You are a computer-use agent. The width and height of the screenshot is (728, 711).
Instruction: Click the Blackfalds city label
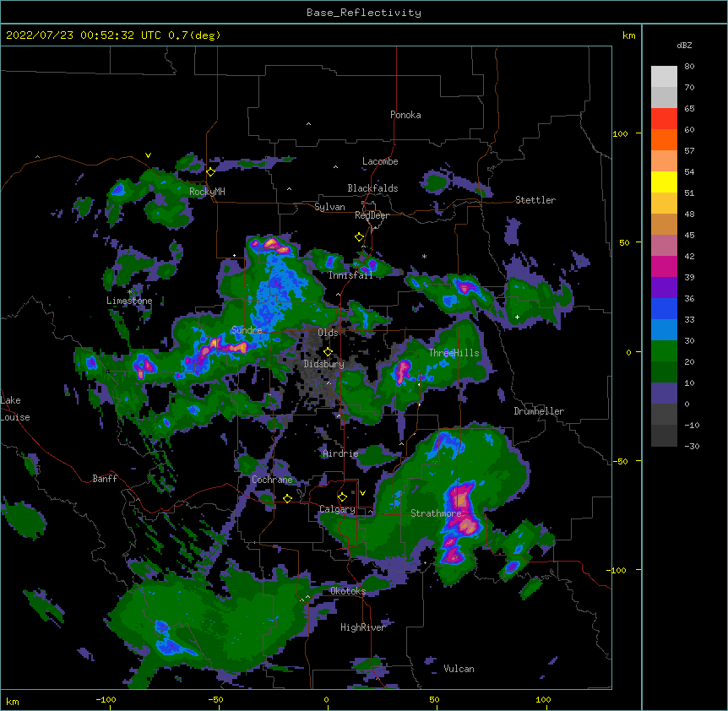pos(372,188)
